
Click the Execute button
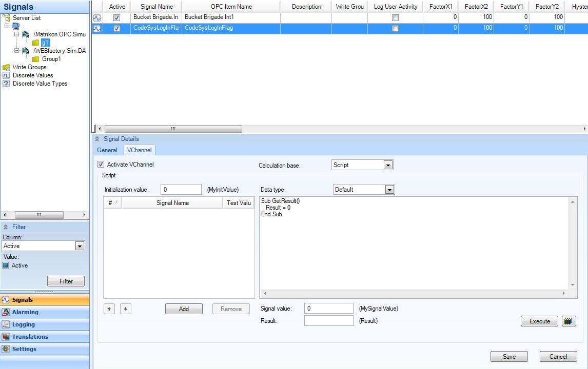[539, 321]
